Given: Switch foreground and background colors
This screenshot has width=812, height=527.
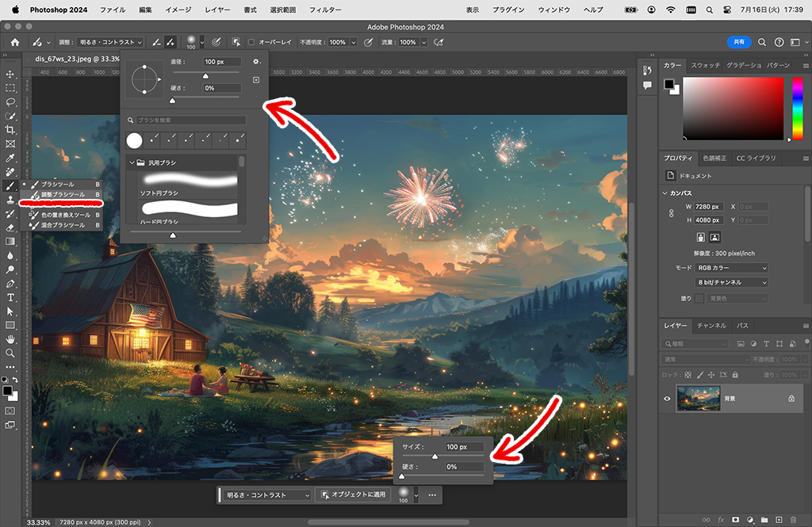Looking at the screenshot, I should click(x=15, y=380).
